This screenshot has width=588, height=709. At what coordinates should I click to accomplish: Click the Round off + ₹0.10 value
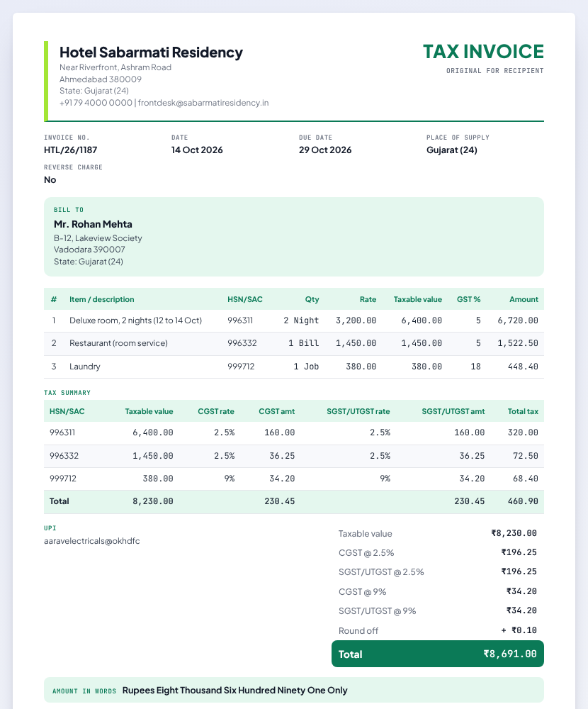[x=519, y=630]
